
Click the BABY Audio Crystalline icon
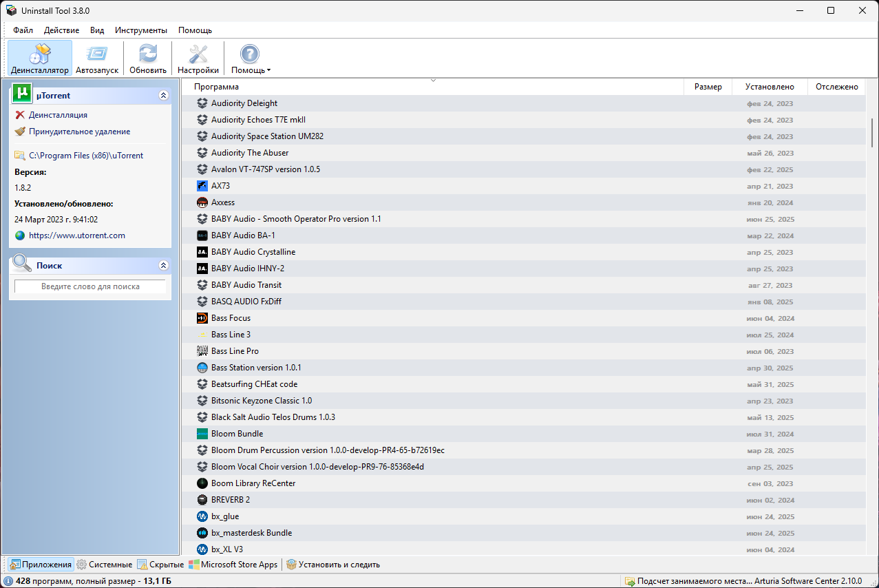[202, 252]
